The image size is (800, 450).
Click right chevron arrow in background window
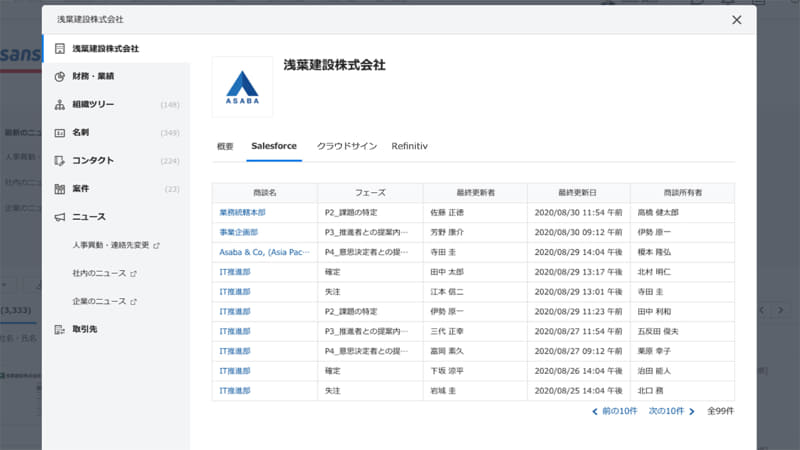[x=781, y=310]
